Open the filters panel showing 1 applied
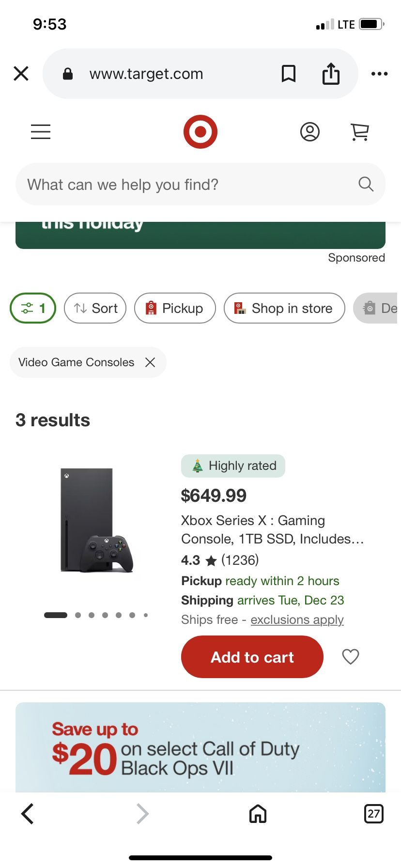The width and height of the screenshot is (401, 868). pyautogui.click(x=33, y=308)
